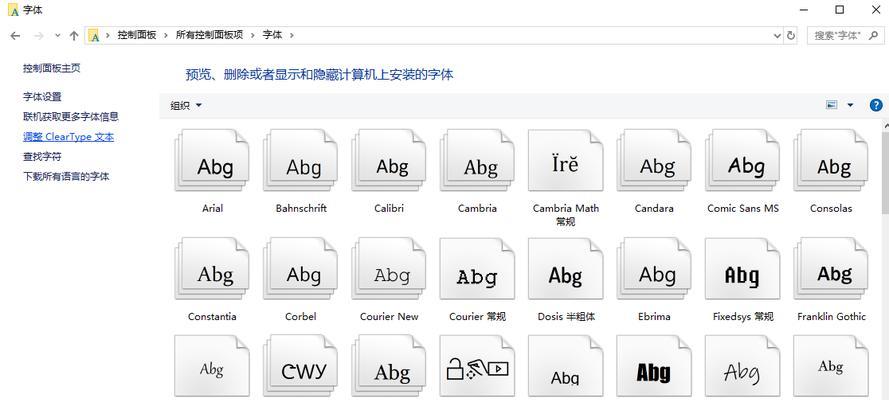Select the Consolas font icon
This screenshot has height=400, width=889.
[831, 161]
